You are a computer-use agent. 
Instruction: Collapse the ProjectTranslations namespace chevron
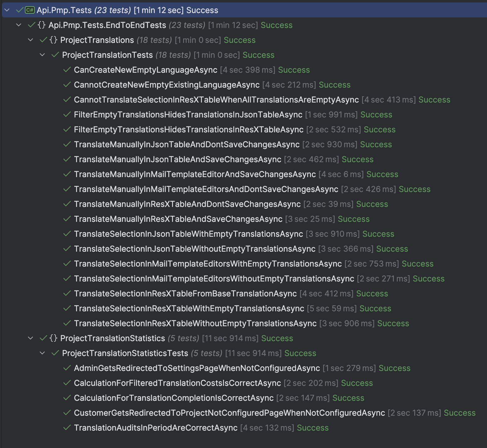(31, 40)
